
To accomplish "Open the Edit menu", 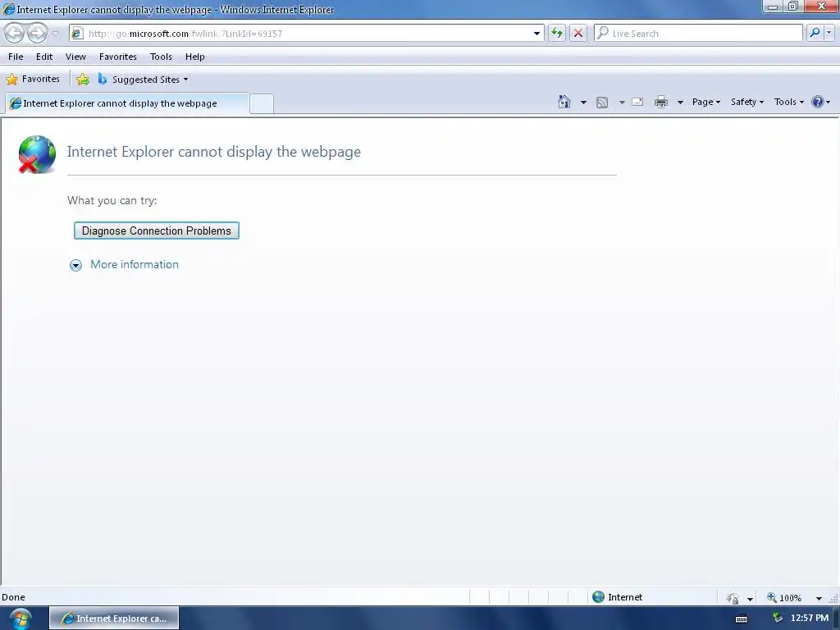I will coord(44,57).
